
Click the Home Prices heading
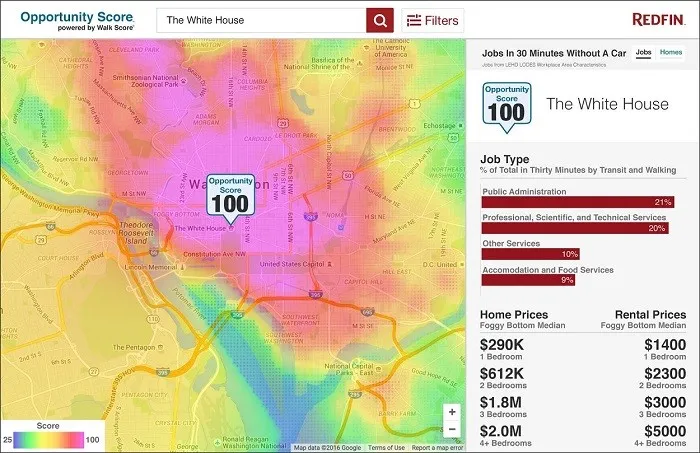click(x=514, y=315)
